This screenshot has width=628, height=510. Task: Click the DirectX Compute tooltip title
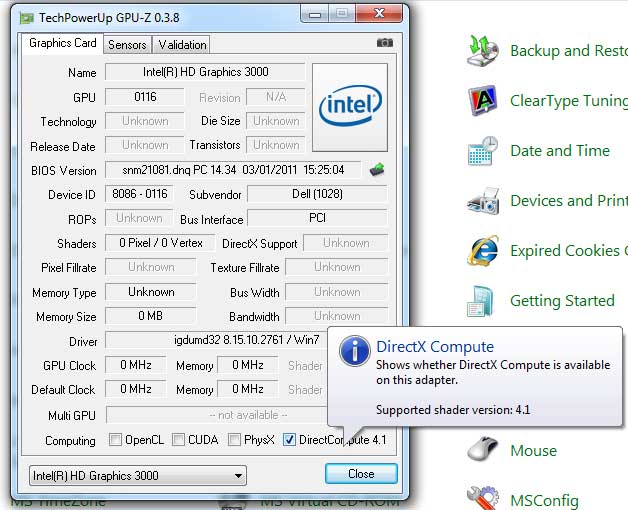pos(435,347)
